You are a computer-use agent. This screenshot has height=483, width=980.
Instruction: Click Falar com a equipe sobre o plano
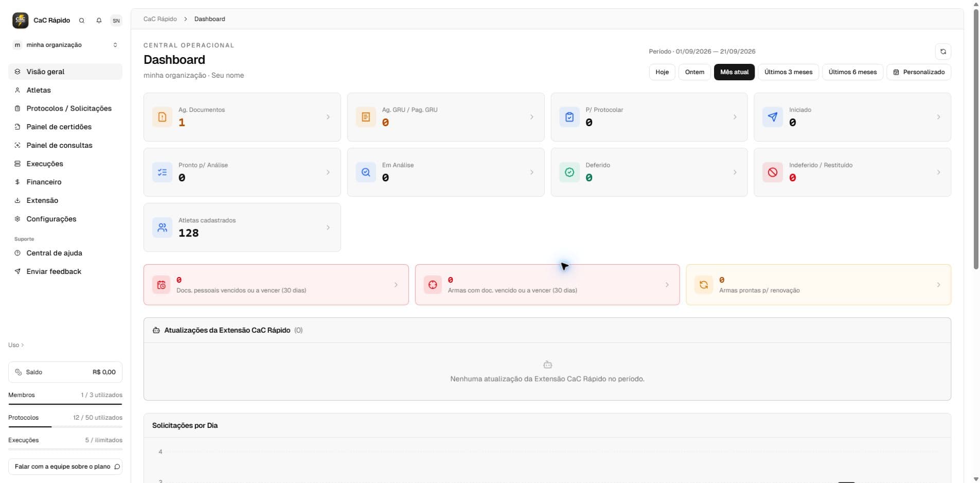[65, 467]
